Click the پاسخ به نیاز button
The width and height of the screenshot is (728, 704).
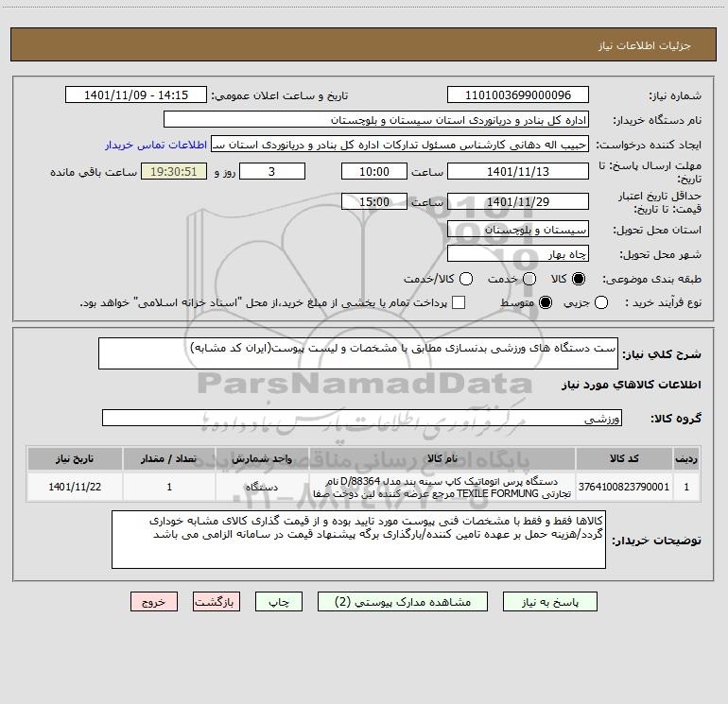click(x=550, y=602)
